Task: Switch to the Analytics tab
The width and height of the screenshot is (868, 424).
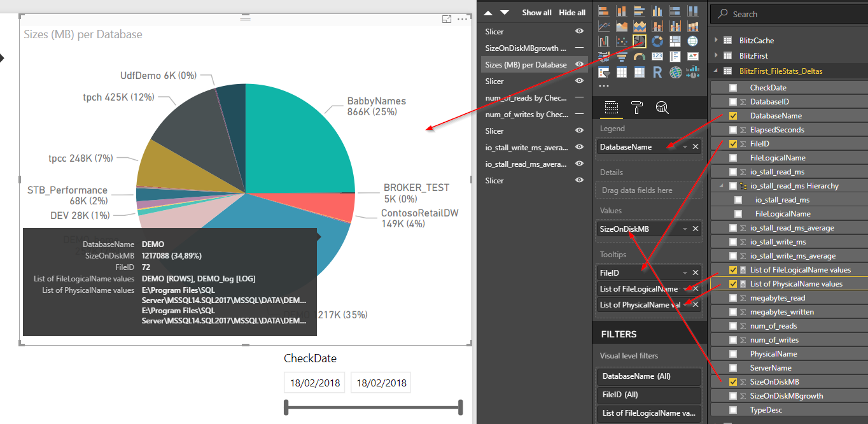Action: [662, 107]
